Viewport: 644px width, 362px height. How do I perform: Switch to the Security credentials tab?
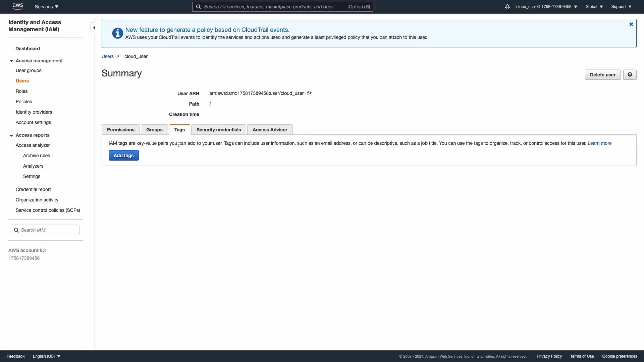tap(218, 130)
